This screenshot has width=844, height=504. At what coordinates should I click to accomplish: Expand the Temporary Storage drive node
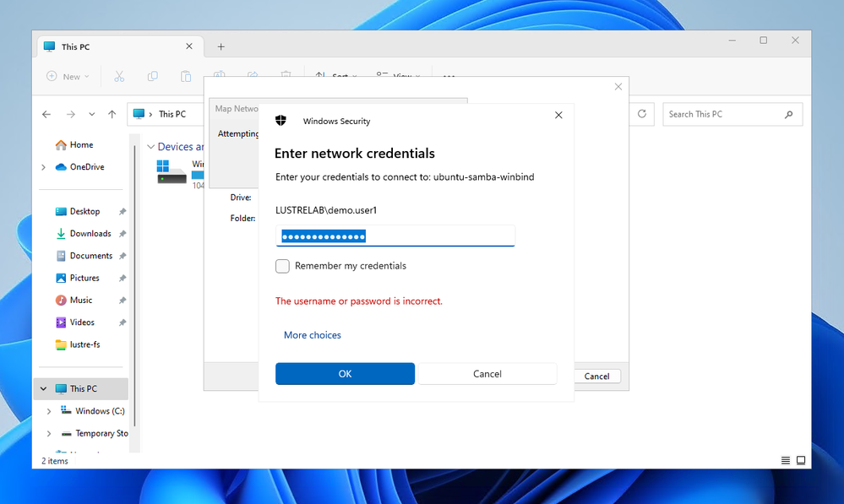tap(49, 434)
